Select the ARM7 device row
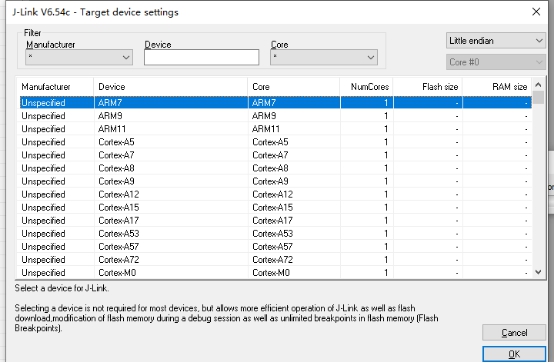Screen dimensions: 554x363 [x=276, y=103]
